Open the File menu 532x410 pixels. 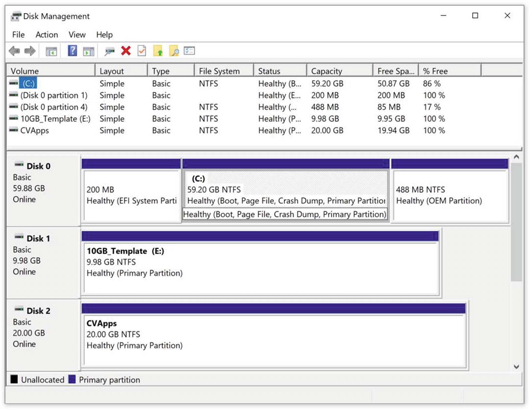(18, 35)
